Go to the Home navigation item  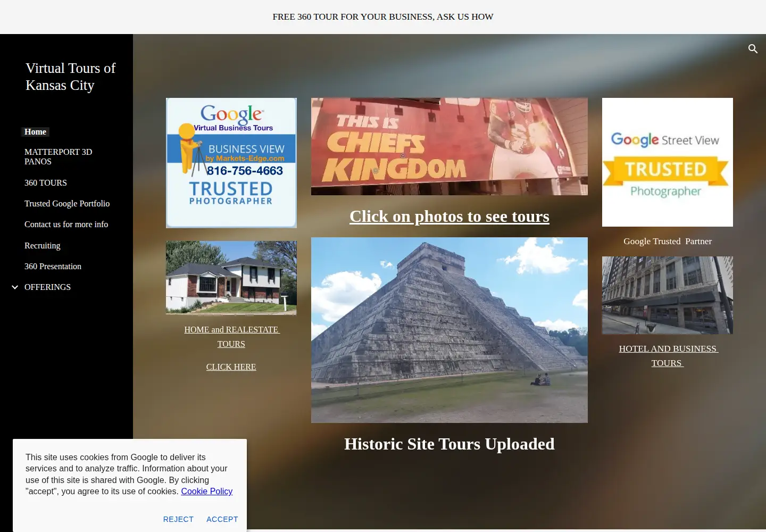(35, 132)
